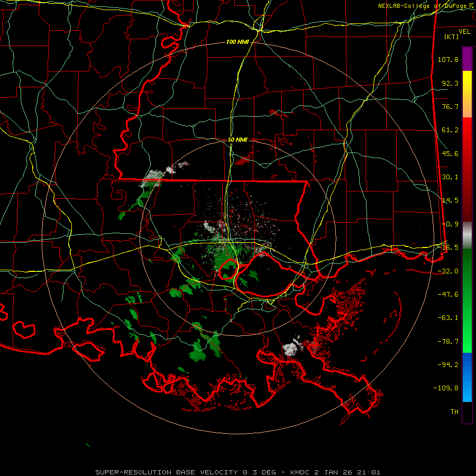Select the -0.9 scale value
The image size is (476, 476).
pyautogui.click(x=450, y=224)
